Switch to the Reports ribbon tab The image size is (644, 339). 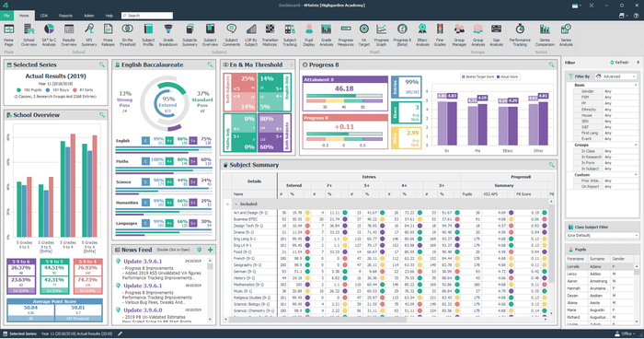pos(65,16)
